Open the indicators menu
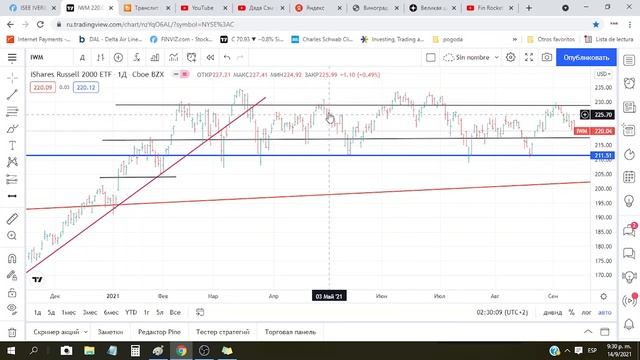 click(137, 58)
